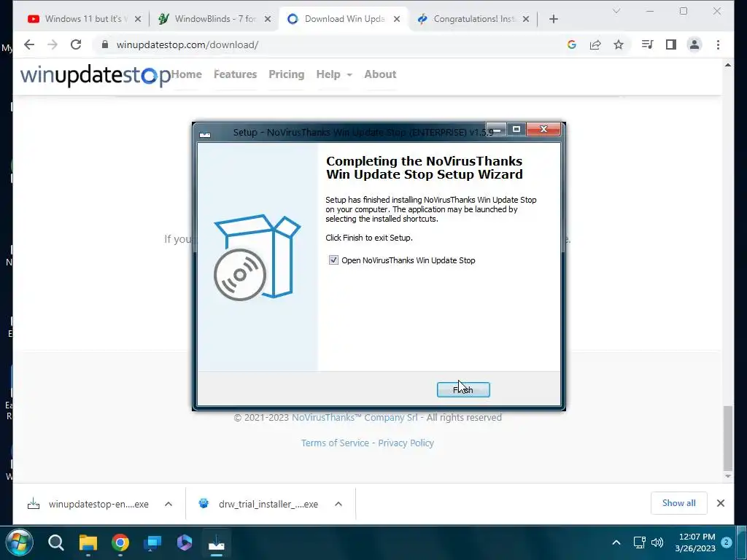Open Chrome three-dot menu
Viewport: 747px width, 560px height.
tap(718, 44)
